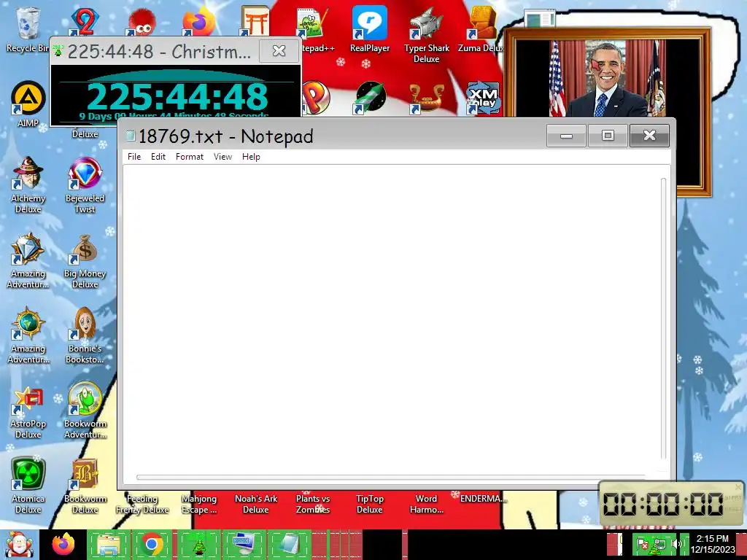Click the volume speaker tray icon

(676, 544)
